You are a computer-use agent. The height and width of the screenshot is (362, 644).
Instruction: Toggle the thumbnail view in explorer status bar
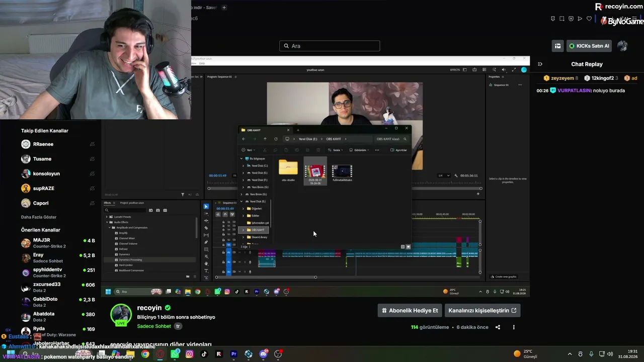408,247
